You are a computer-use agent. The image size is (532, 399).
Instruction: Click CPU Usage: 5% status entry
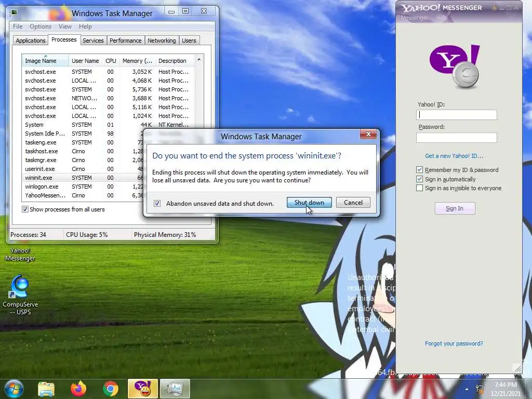coord(87,234)
